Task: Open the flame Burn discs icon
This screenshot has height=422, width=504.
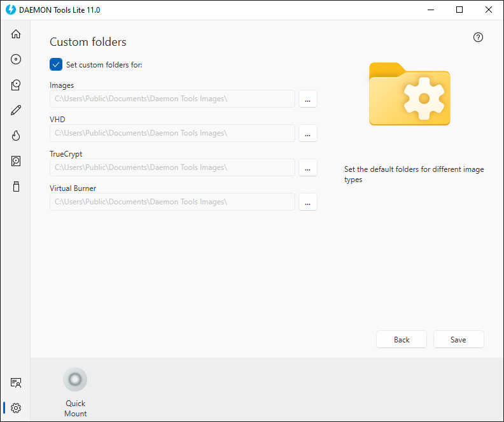Action: tap(16, 136)
